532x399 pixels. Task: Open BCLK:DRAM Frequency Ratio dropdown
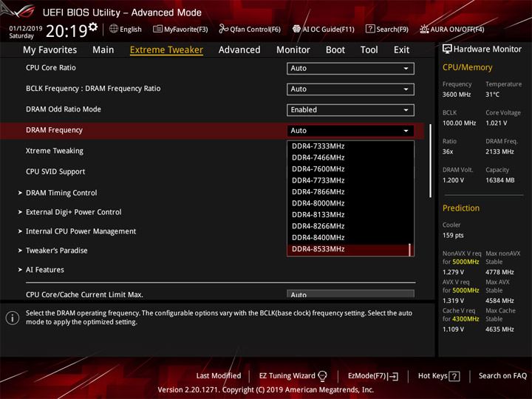click(350, 89)
